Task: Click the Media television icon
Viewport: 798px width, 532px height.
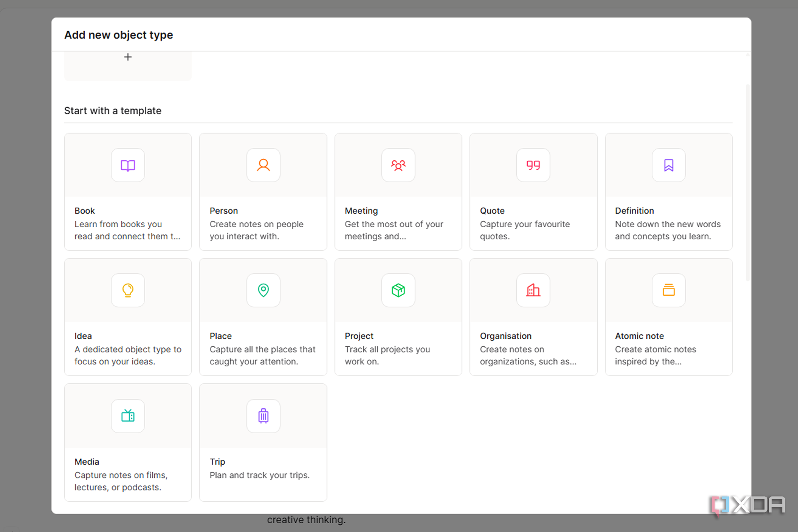Action: click(x=128, y=416)
